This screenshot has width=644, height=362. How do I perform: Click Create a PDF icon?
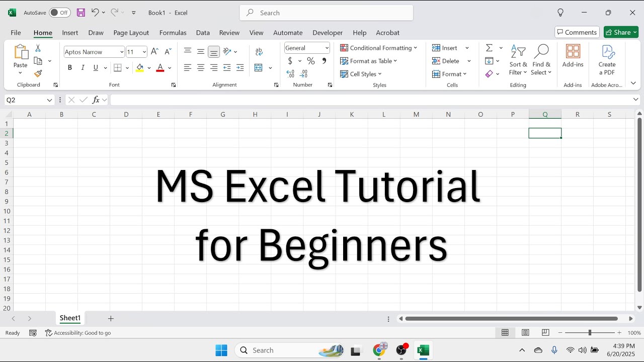click(x=607, y=60)
